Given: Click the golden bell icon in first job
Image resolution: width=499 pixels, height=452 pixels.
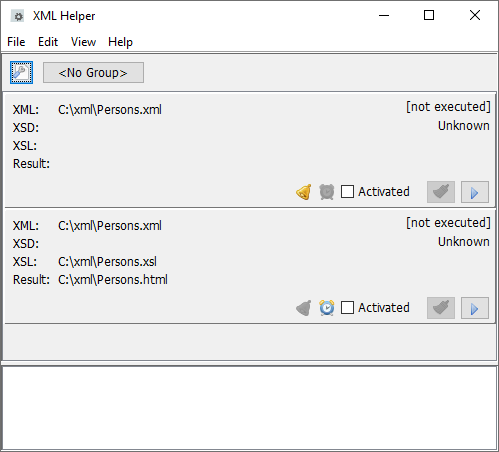Looking at the screenshot, I should [304, 192].
